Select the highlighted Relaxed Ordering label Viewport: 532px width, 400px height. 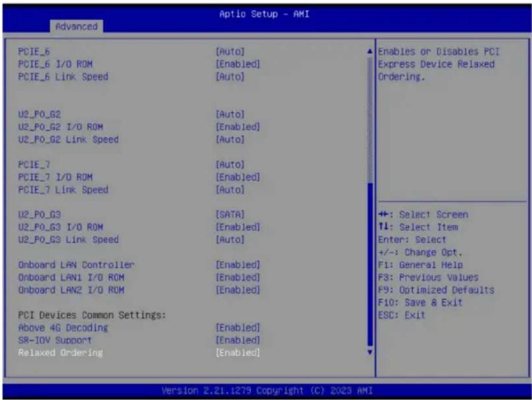tap(60, 352)
